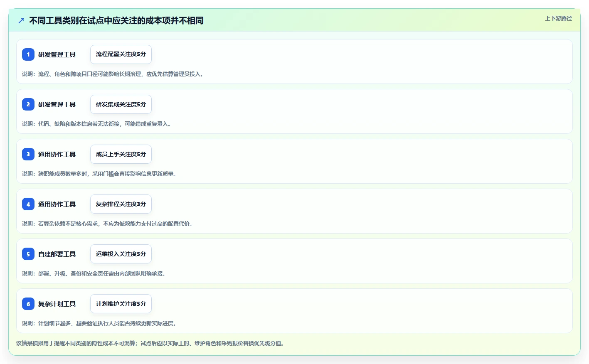This screenshot has width=589, height=364.
Task: Select the 计划维护关注度5分 tag
Action: [x=121, y=304]
